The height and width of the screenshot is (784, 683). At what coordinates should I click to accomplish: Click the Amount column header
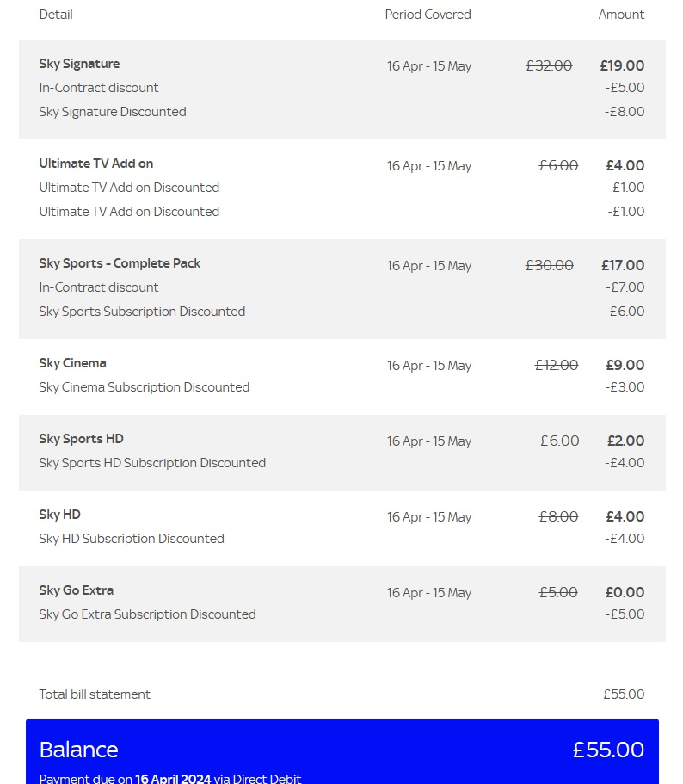click(x=621, y=15)
